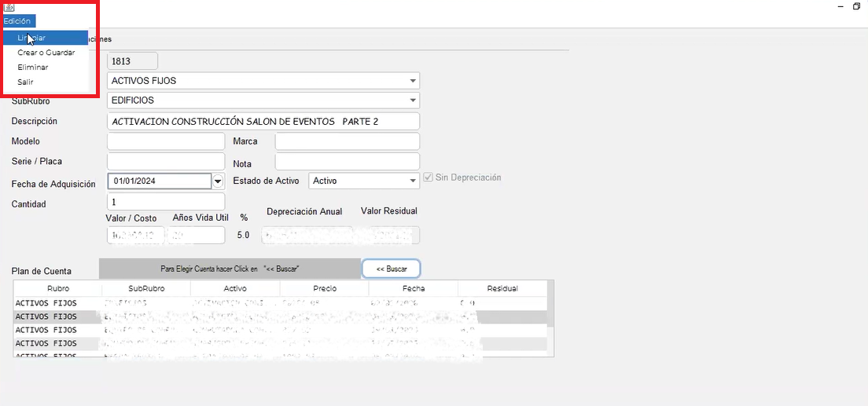Click the Residual column header
Screen dimensions: 868x406
click(502, 288)
